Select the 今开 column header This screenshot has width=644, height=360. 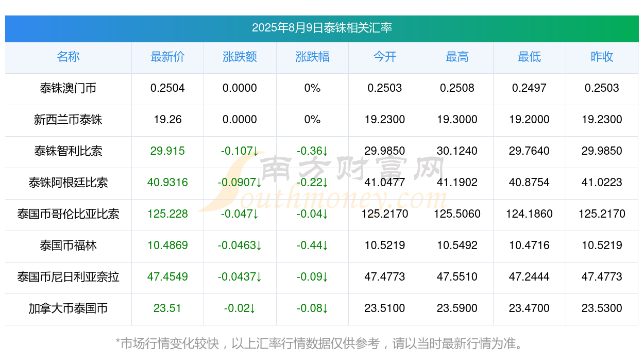385,57
